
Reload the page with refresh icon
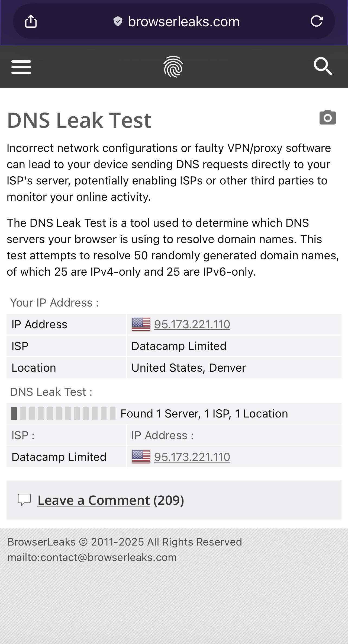[x=317, y=21]
